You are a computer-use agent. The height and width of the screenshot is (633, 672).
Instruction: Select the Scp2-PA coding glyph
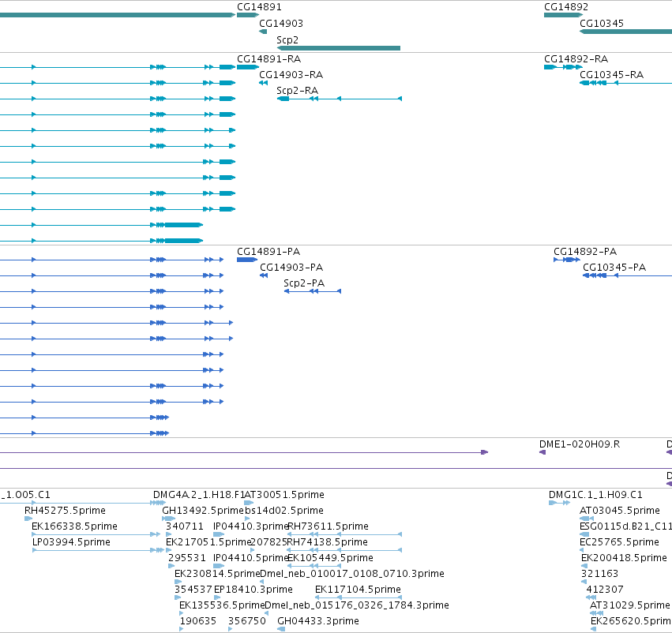point(313,291)
